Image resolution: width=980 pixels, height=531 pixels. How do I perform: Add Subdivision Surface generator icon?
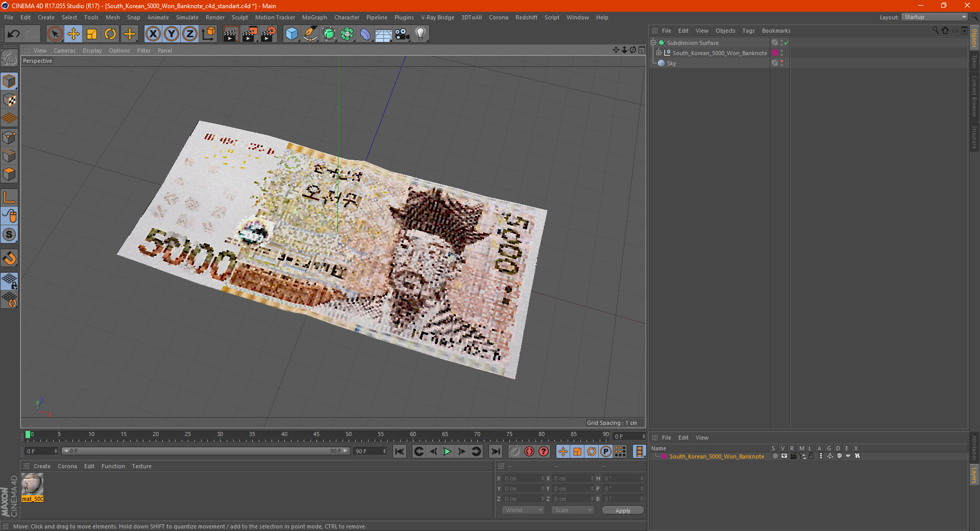[x=329, y=34]
